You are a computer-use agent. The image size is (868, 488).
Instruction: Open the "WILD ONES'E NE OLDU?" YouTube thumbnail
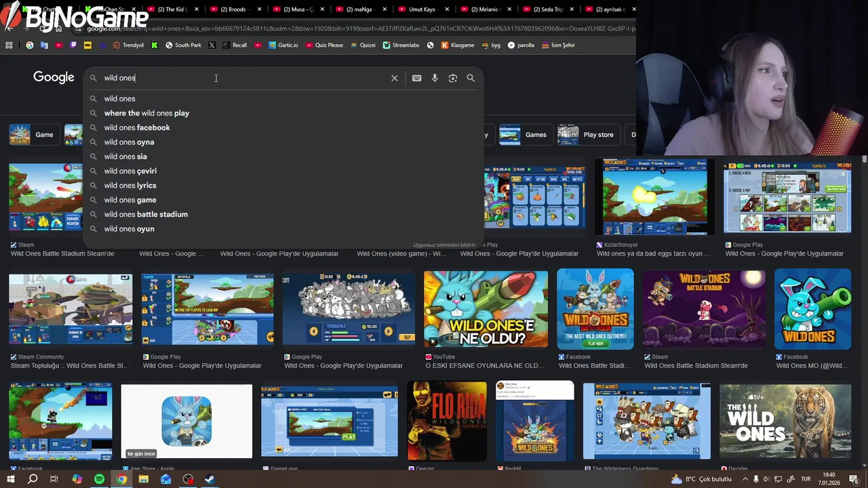click(x=486, y=310)
